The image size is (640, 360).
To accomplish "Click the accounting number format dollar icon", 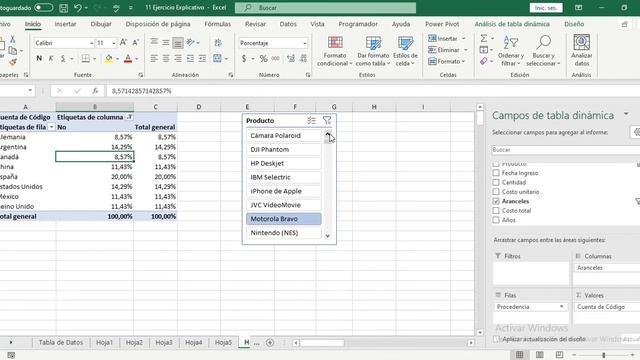I will pyautogui.click(x=244, y=59).
